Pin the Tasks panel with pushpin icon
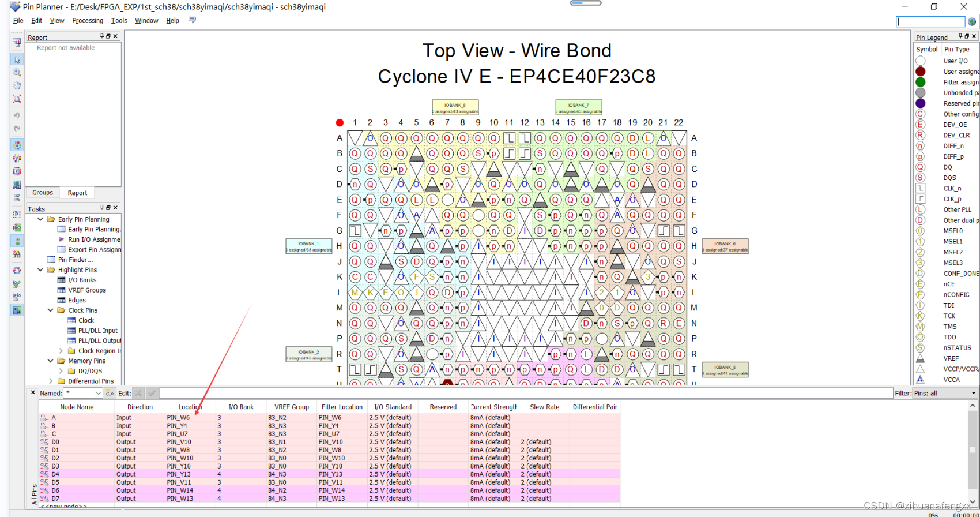Image resolution: width=980 pixels, height=517 pixels. click(102, 207)
